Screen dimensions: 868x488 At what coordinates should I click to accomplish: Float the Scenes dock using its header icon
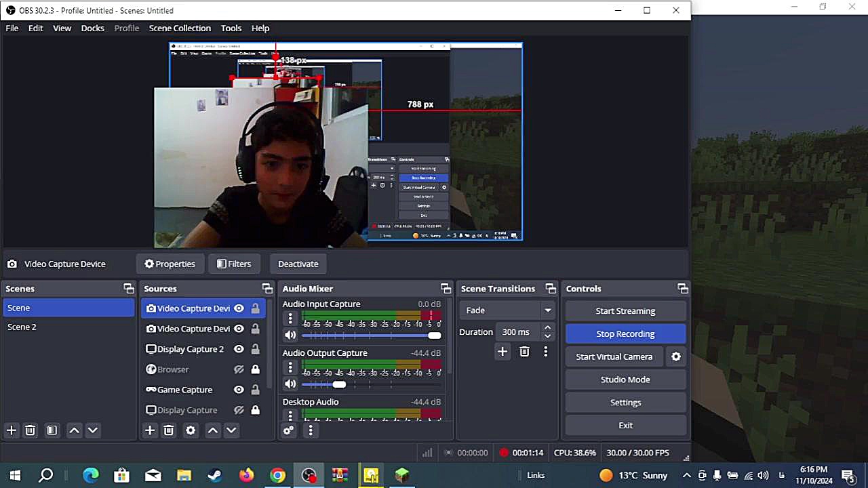129,289
